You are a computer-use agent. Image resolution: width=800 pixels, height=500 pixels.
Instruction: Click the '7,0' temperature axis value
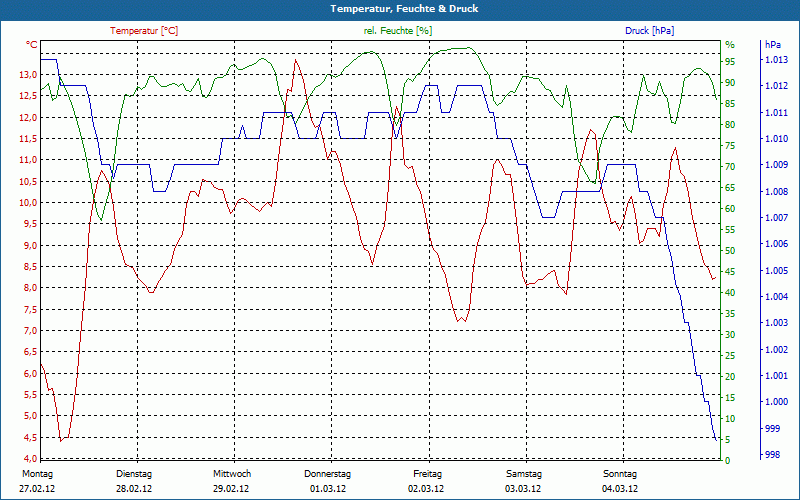pyautogui.click(x=31, y=331)
